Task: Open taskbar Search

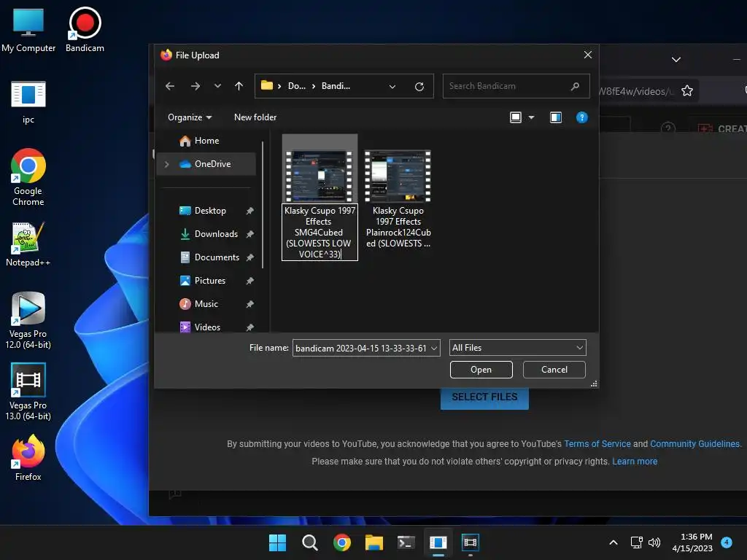Action: (x=309, y=542)
